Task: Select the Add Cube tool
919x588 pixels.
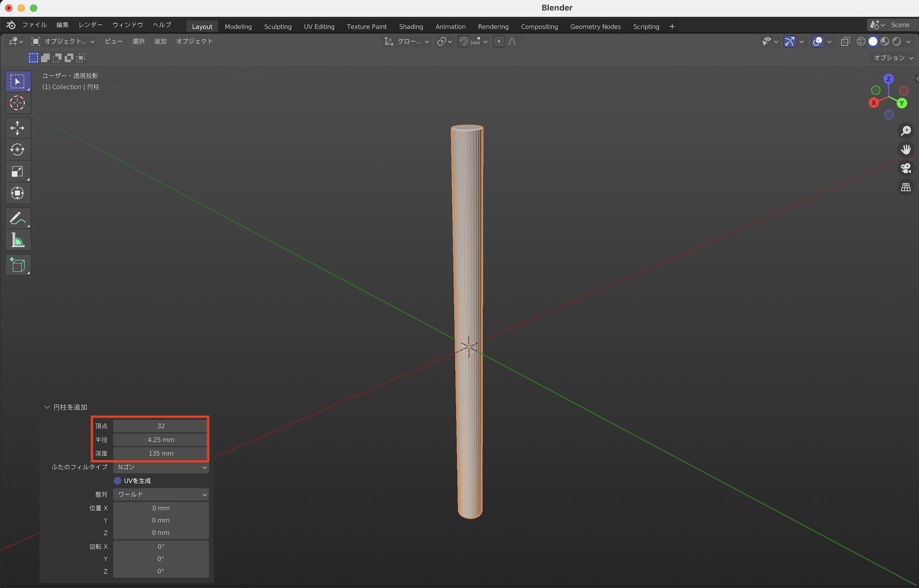Action: tap(17, 265)
